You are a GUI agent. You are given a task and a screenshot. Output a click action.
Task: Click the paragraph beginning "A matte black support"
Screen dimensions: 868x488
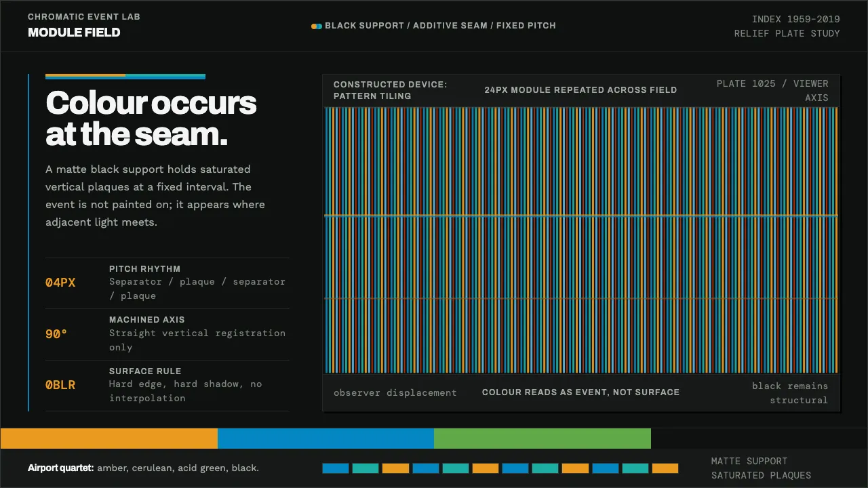(155, 195)
